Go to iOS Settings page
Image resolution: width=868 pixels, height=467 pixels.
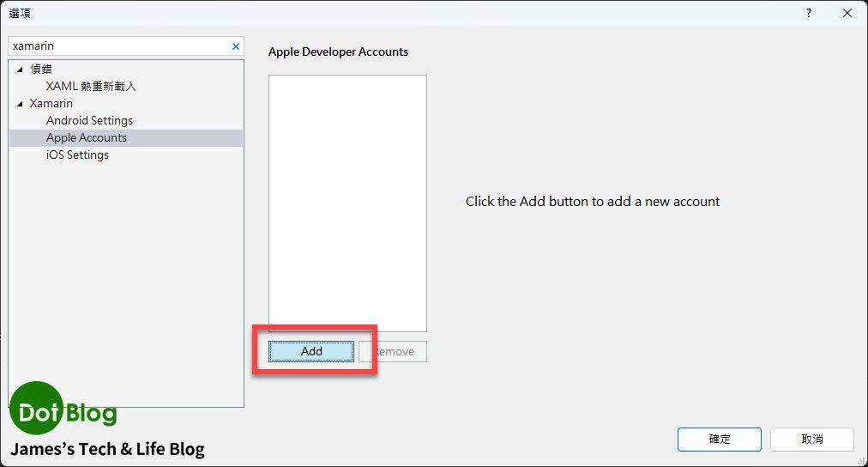coord(77,155)
